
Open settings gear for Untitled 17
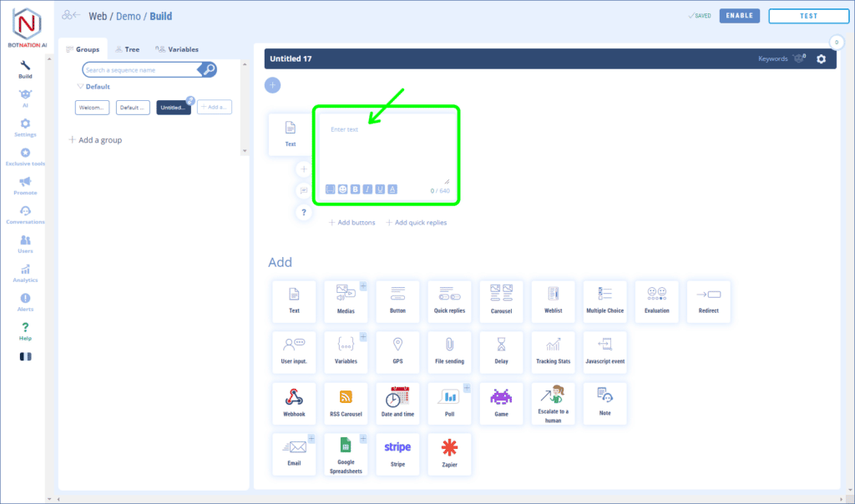click(820, 59)
